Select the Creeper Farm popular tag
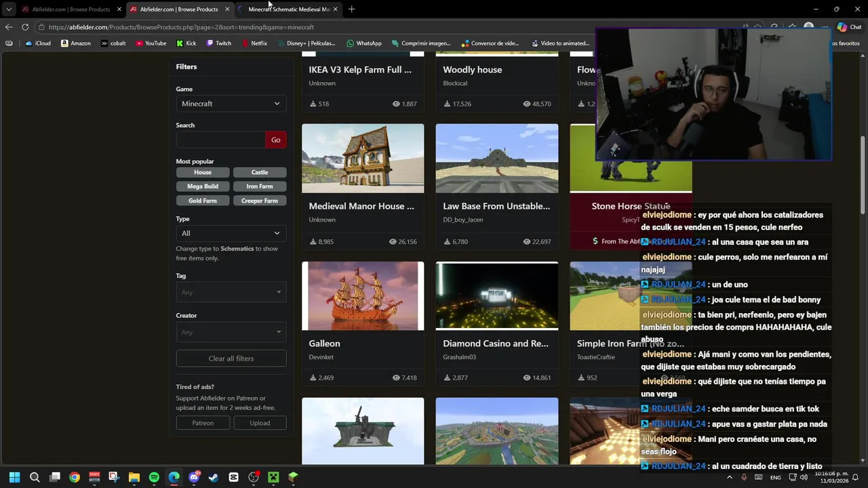Screen dimensions: 868x488 click(x=260, y=201)
